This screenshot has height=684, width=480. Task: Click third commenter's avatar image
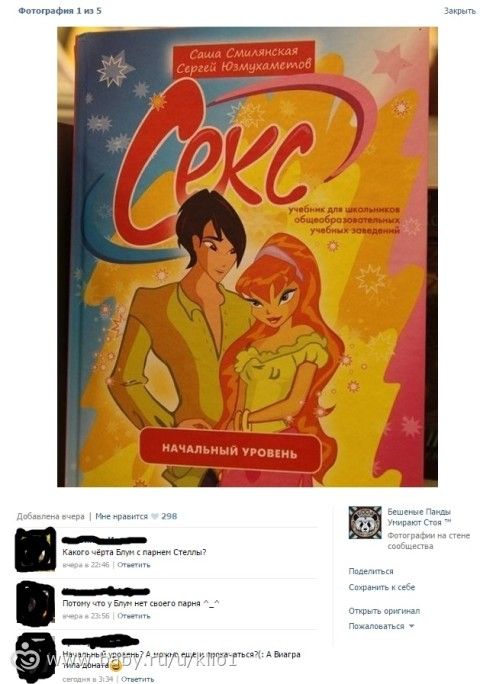tap(35, 657)
